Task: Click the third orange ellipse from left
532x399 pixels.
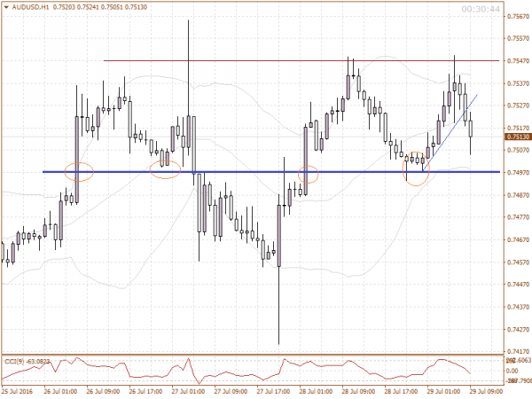Action: 308,174
